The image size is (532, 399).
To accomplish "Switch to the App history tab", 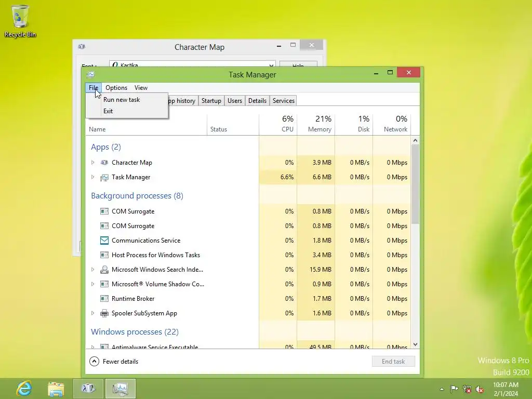I will (183, 101).
